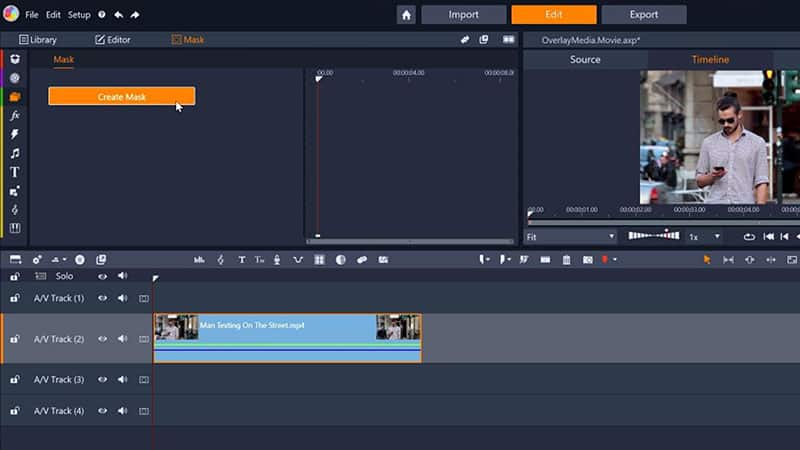Open the Fit zoom dropdown in preview
The image size is (800, 450).
[571, 237]
